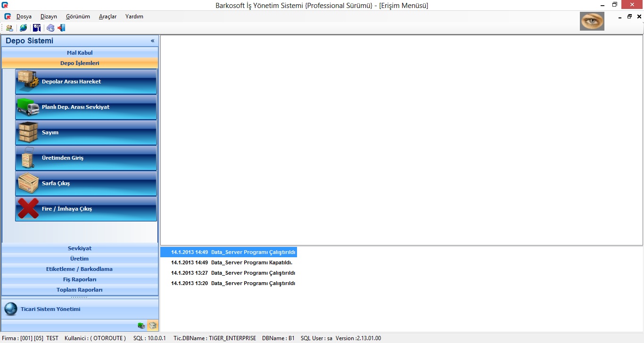Open the Dosya menu

[x=24, y=16]
